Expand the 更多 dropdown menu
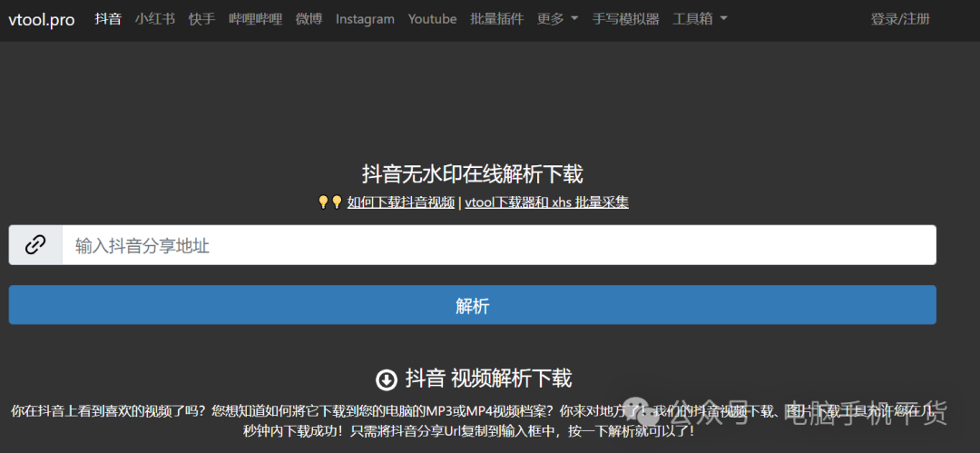980x453 pixels. (x=557, y=19)
